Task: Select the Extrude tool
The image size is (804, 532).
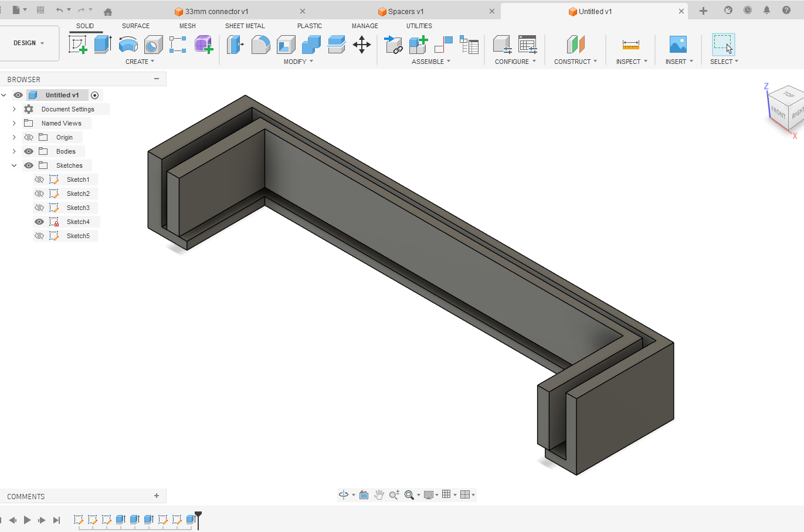Action: coord(103,45)
